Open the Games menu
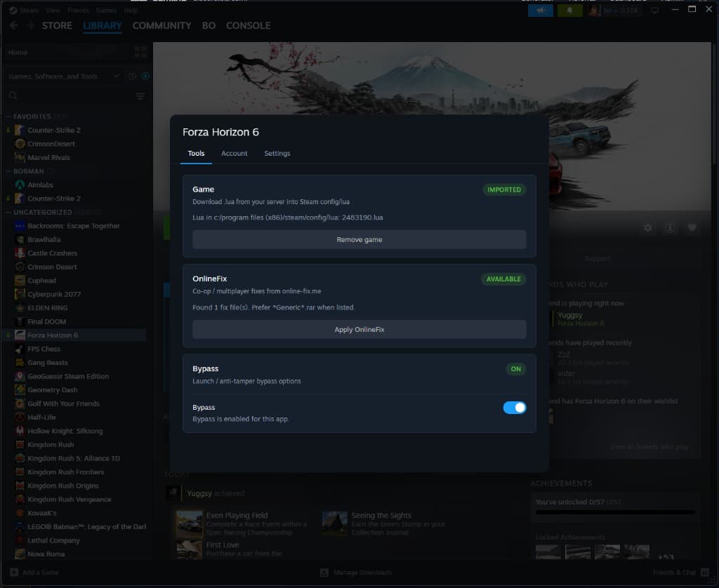The height and width of the screenshot is (588, 719). 106,10
